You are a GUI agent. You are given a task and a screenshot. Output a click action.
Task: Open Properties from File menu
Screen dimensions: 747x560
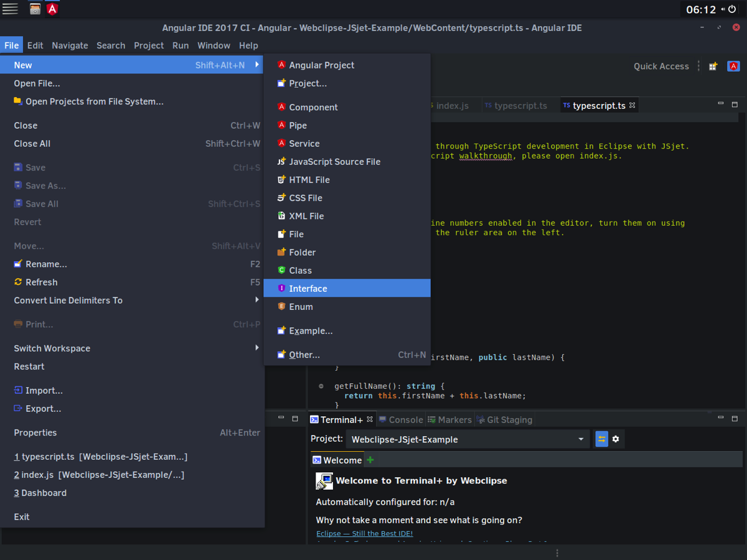(x=132, y=432)
